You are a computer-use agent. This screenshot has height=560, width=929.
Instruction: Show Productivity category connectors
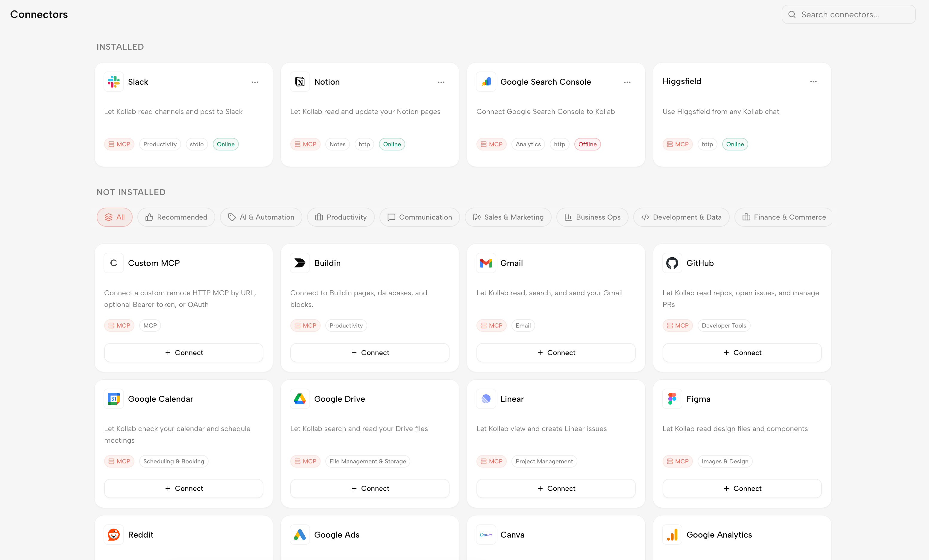341,217
